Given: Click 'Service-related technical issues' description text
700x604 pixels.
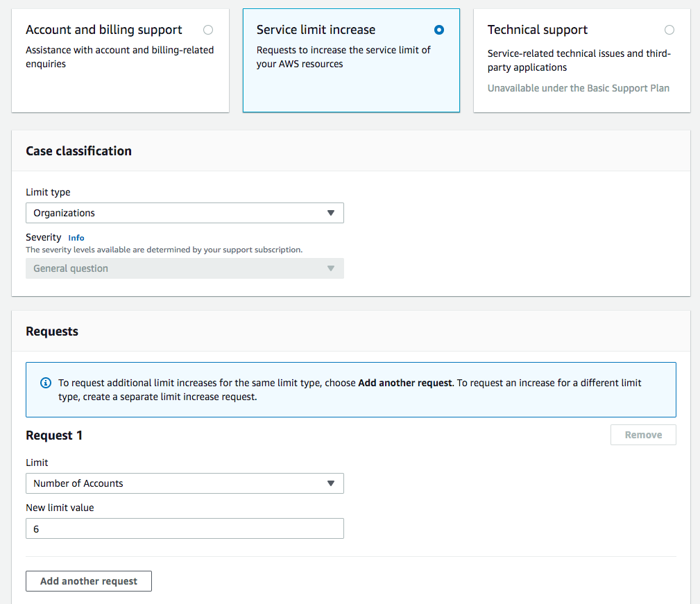Looking at the screenshot, I should 579,60.
